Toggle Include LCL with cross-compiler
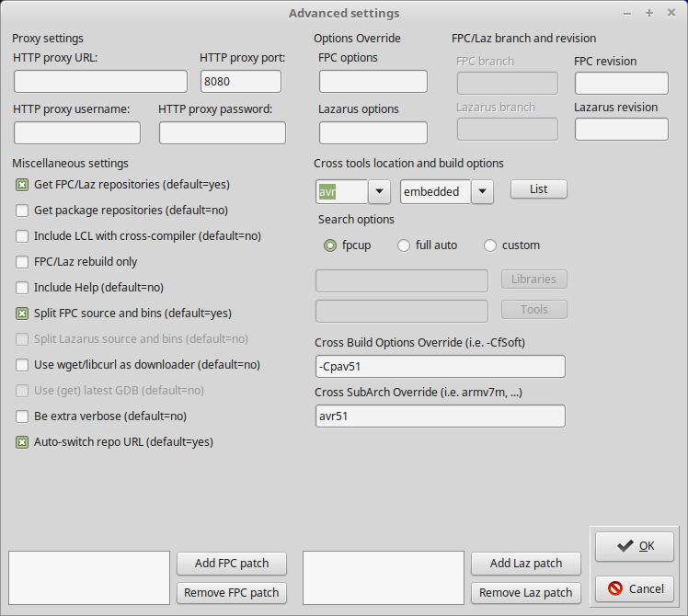 click(x=22, y=235)
